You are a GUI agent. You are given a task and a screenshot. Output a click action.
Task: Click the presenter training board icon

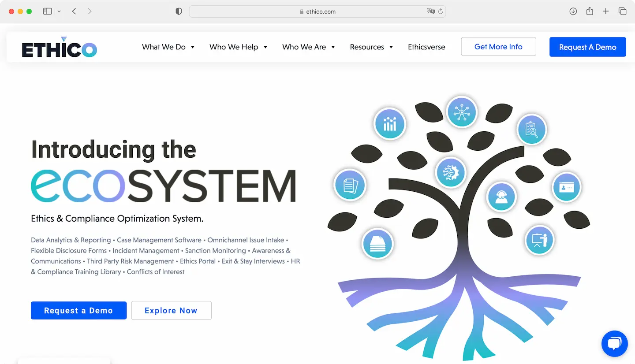[540, 240]
